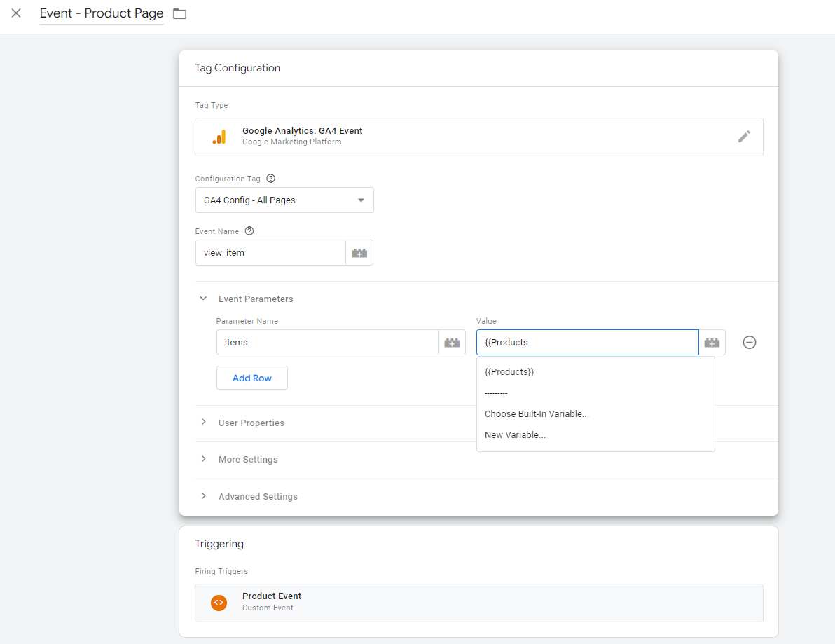Insert variable into Event Name field
Viewport: 835px width, 644px height.
point(359,253)
